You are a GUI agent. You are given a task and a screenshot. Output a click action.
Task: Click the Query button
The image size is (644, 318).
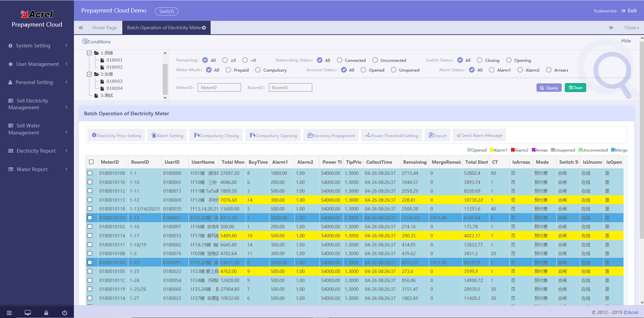[549, 88]
